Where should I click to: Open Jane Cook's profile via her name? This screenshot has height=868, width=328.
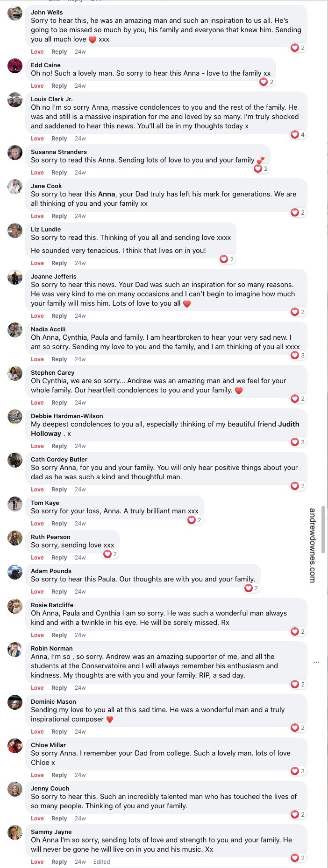coord(46,185)
